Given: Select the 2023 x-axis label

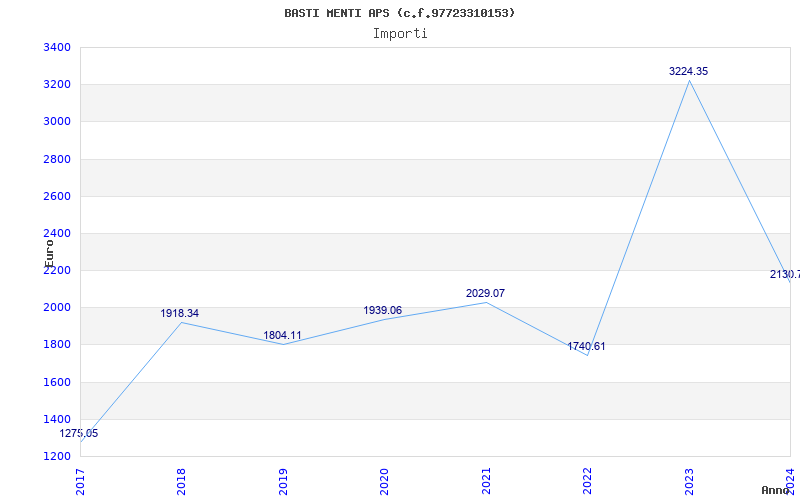Looking at the screenshot, I should (689, 480).
